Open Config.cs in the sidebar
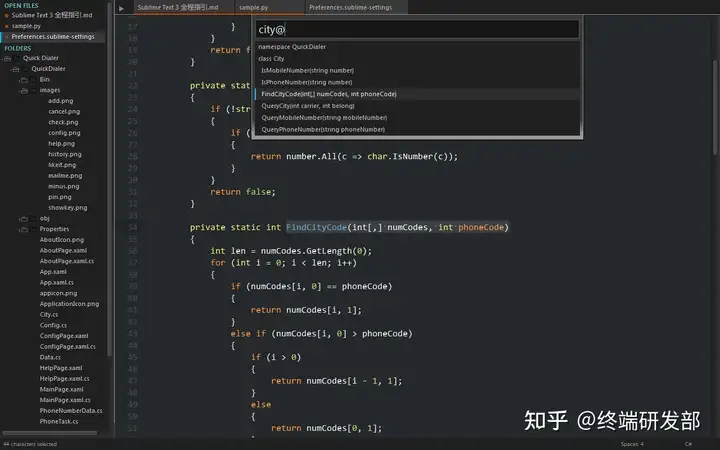 tap(53, 325)
